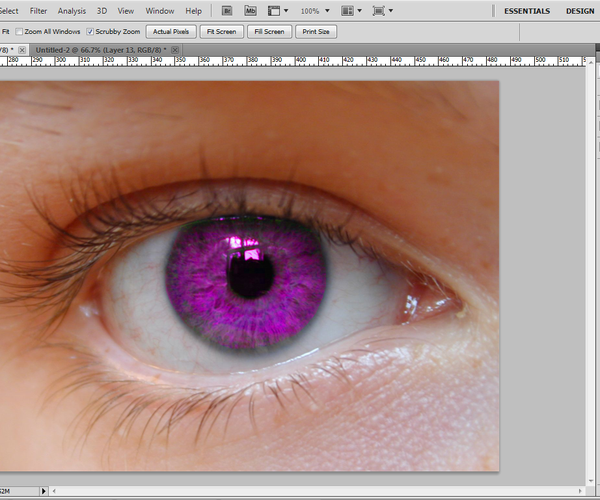Expand the Screen Mode dropdown arrow
Image resolution: width=600 pixels, height=500 pixels.
pos(391,11)
